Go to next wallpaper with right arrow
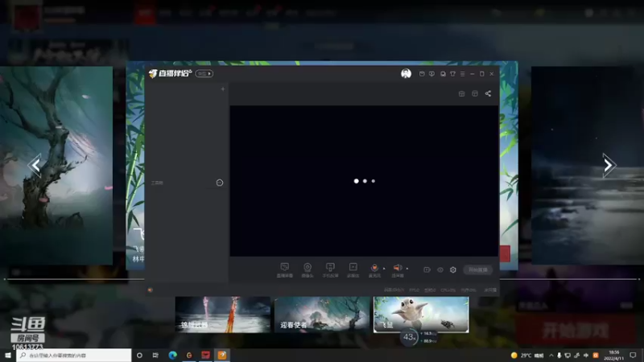Image resolution: width=644 pixels, height=362 pixels. point(609,166)
